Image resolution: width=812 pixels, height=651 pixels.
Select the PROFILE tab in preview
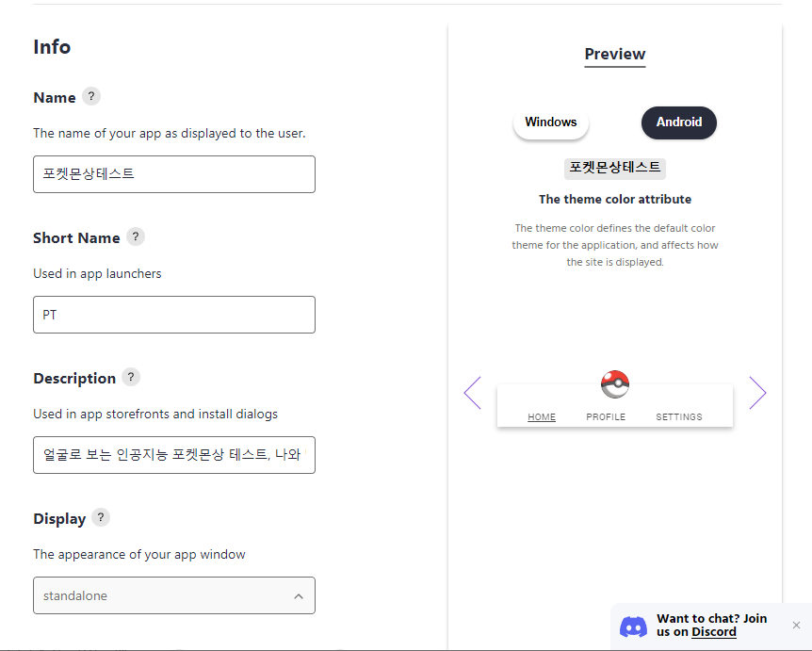tap(606, 417)
